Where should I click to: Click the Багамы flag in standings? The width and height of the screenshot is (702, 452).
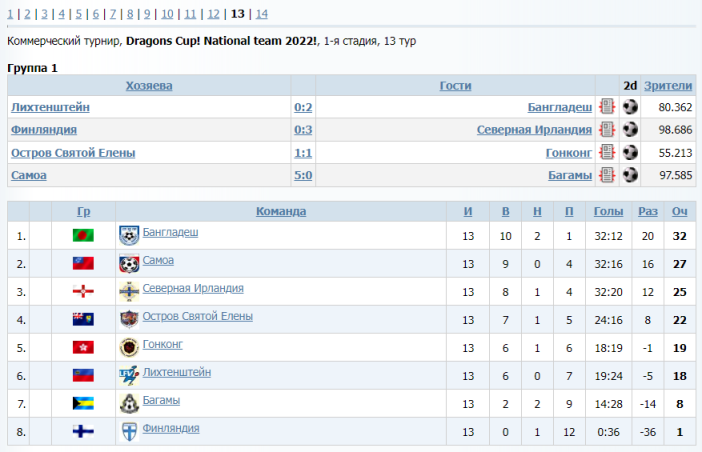pos(83,403)
